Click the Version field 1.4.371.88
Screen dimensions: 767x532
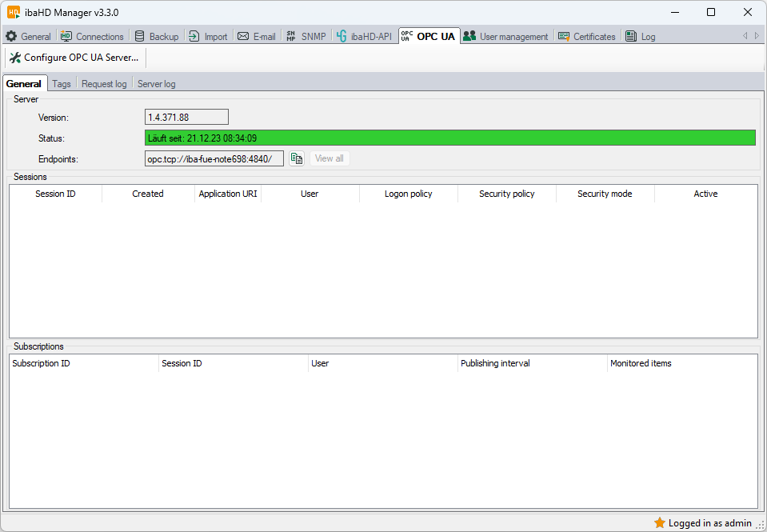(186, 117)
